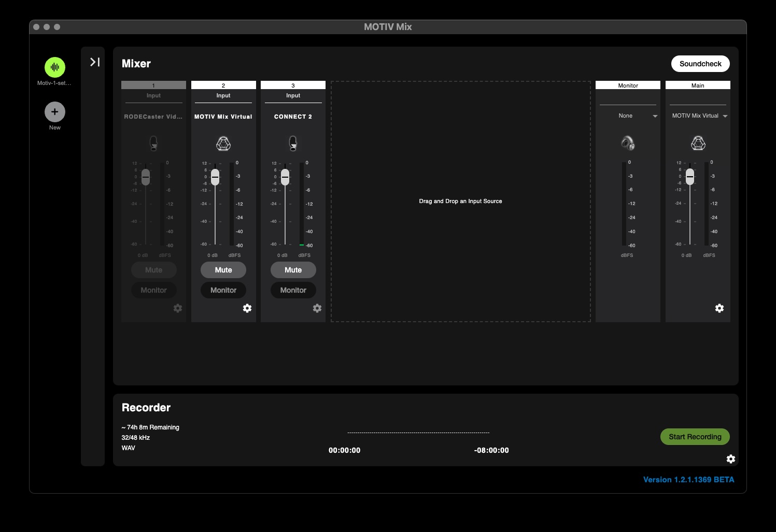Open the Main output MOTIV Mix Virtual dropdown

[x=698, y=116]
